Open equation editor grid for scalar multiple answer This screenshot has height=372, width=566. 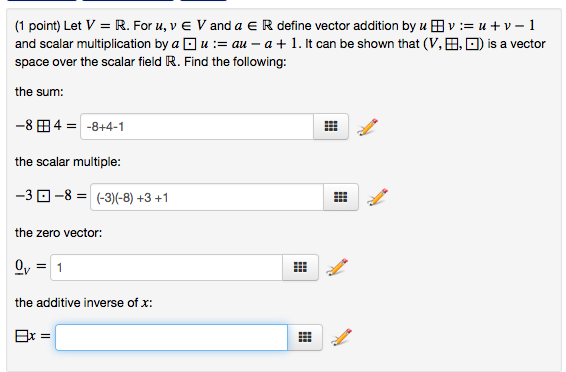click(341, 197)
